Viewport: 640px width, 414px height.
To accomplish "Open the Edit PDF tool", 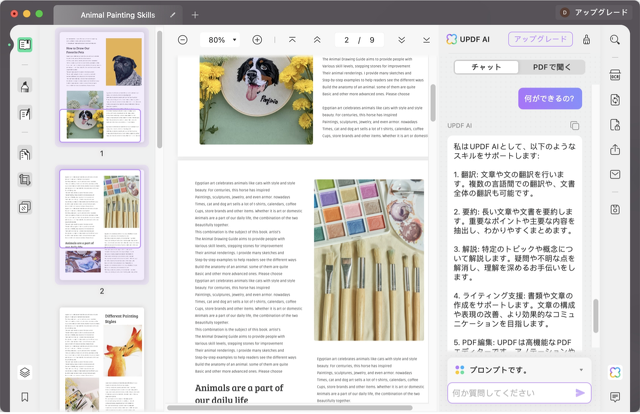I will [25, 114].
